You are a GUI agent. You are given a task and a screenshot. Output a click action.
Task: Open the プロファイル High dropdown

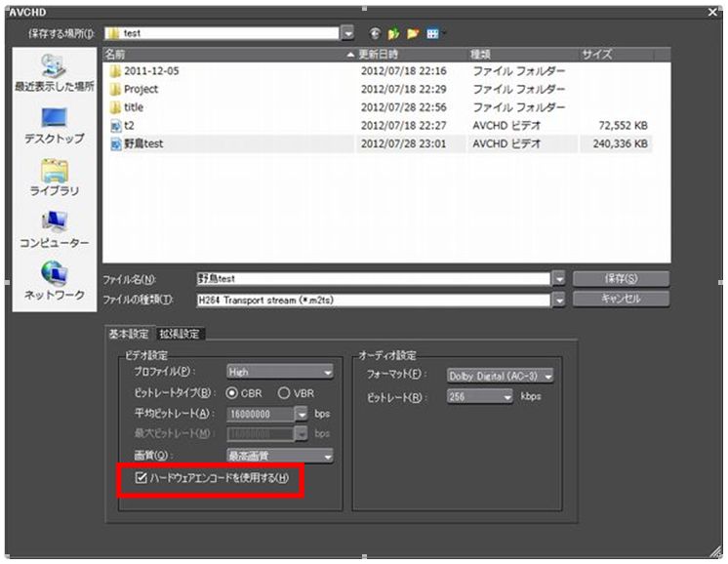tap(280, 372)
